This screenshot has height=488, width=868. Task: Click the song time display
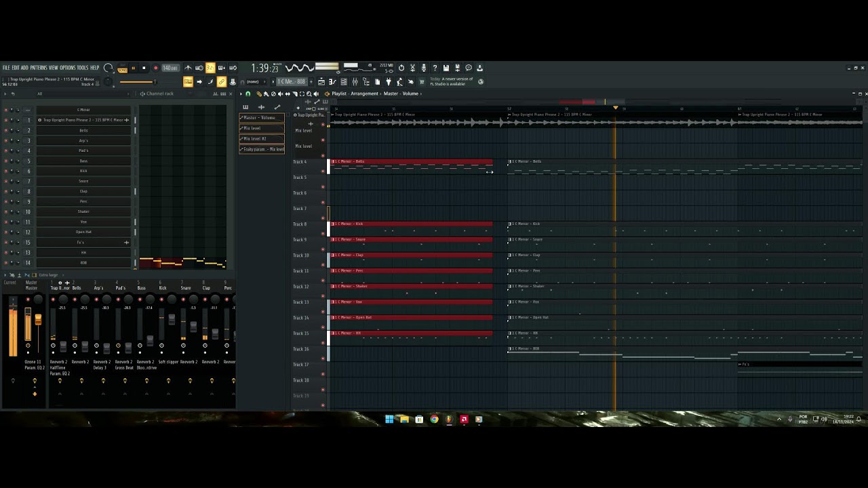pos(265,68)
